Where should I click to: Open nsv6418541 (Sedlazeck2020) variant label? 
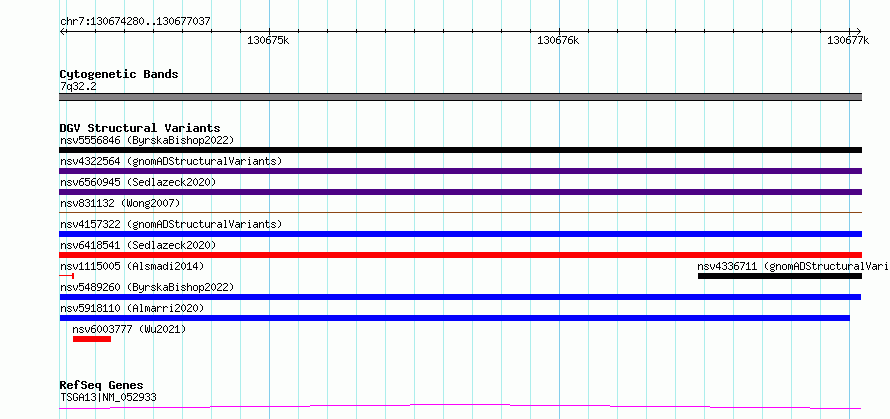pos(138,245)
